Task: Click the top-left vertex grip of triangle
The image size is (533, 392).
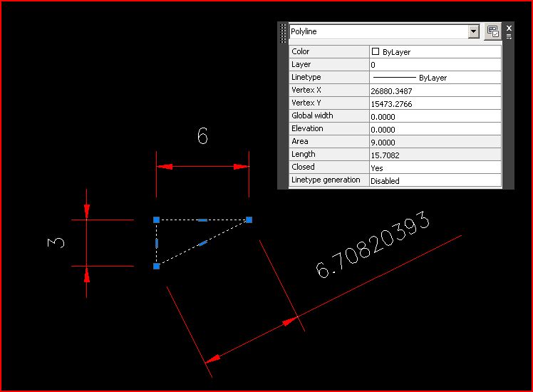Action: pos(156,220)
